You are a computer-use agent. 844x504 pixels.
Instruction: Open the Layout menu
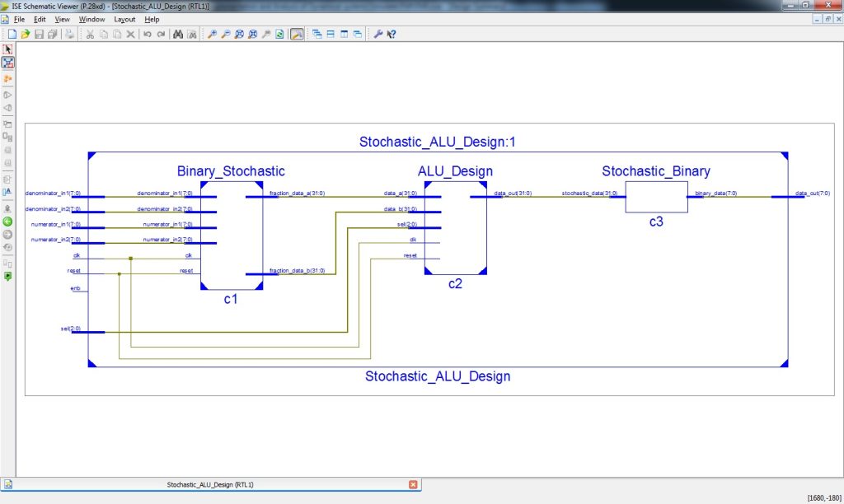click(x=124, y=19)
